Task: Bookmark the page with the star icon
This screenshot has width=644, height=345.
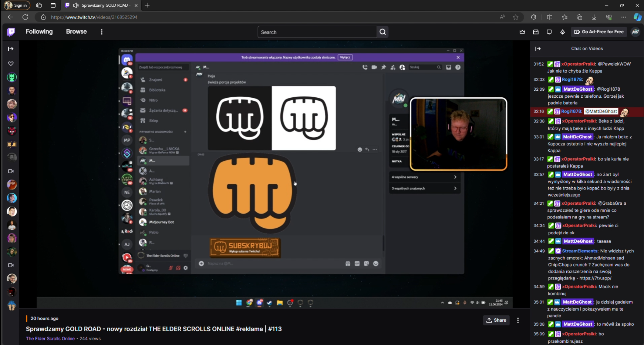Action: (515, 17)
